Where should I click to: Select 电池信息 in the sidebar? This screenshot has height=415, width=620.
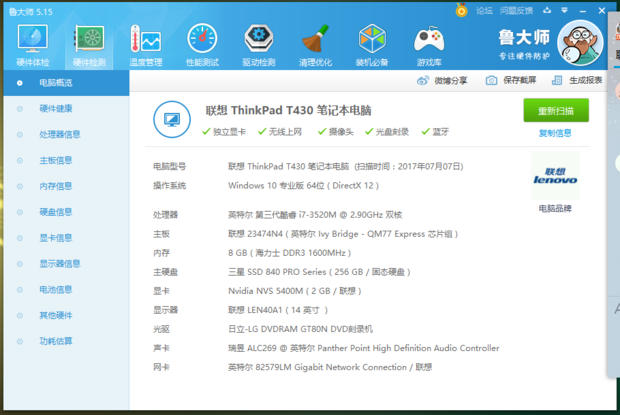(66, 290)
